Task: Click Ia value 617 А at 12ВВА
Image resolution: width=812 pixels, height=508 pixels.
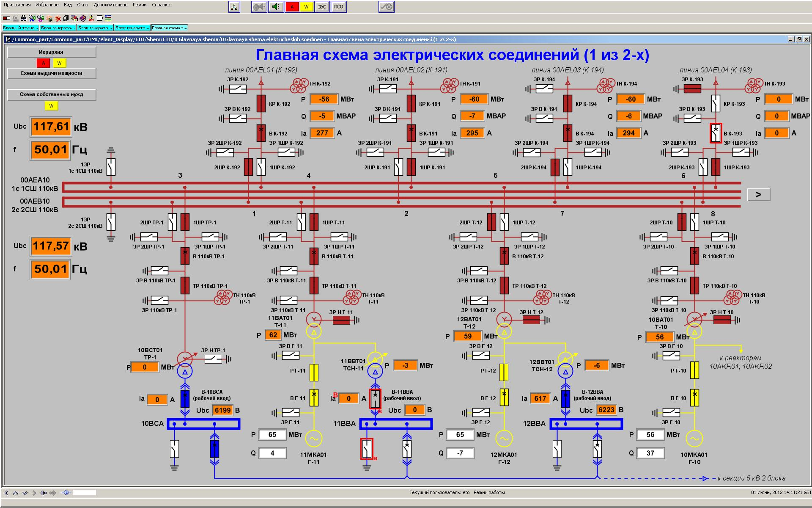Action: 540,398
